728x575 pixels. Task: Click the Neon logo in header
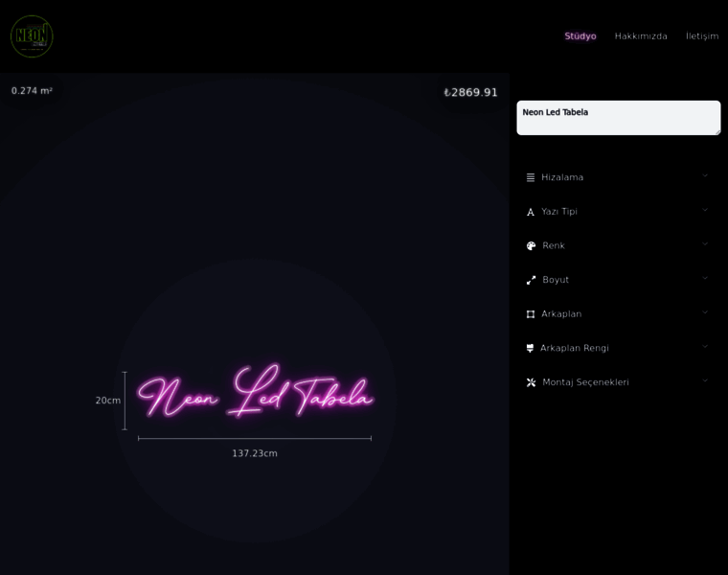pos(32,36)
